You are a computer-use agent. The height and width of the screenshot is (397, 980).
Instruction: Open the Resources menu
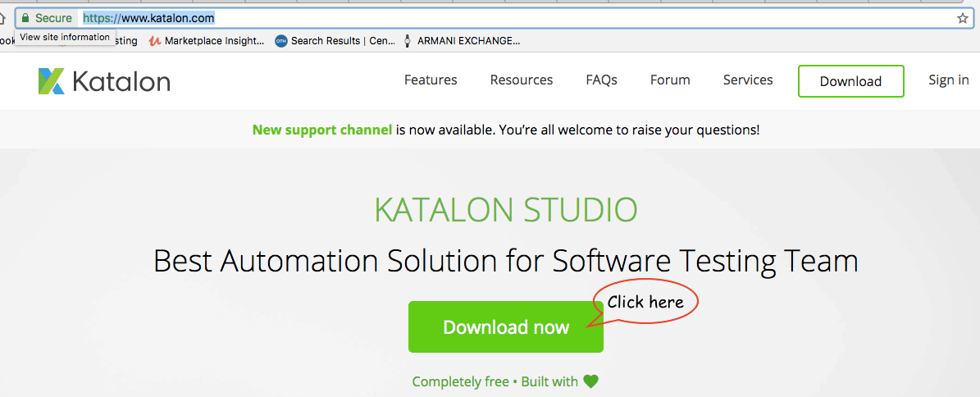click(522, 80)
